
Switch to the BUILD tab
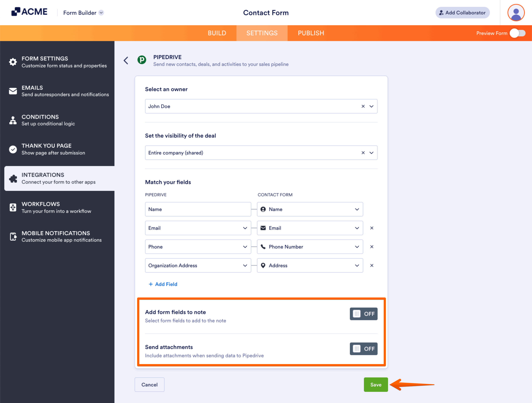click(x=217, y=33)
